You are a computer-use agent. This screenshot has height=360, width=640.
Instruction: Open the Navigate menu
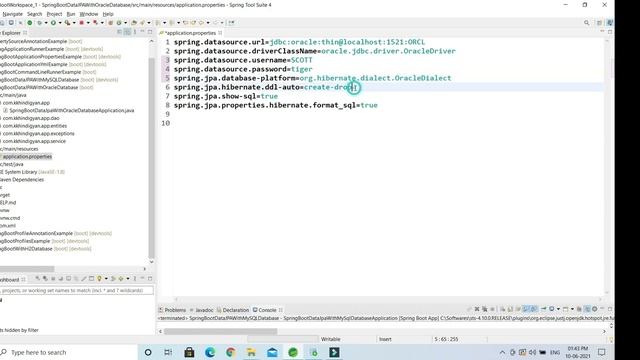pos(12,14)
